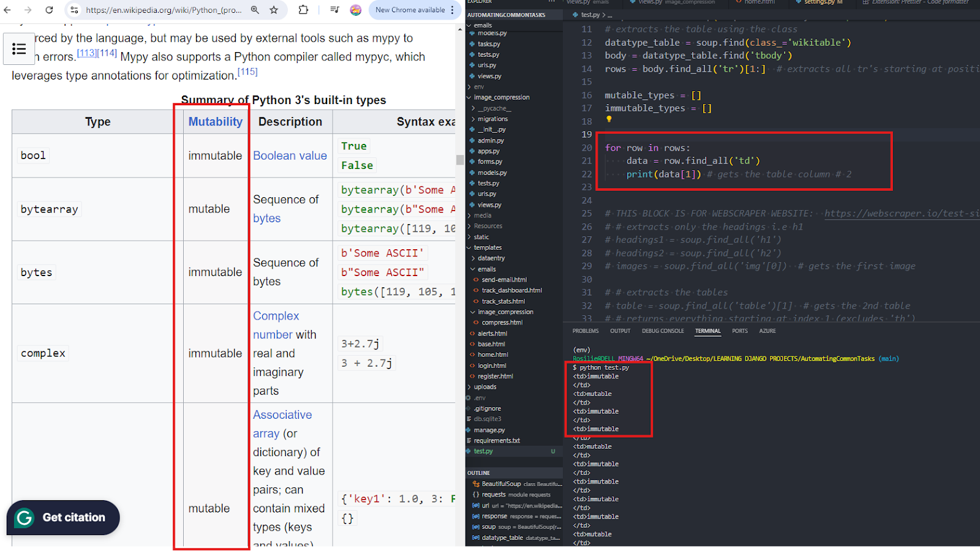Screen dimensions: 980x551
Task: Collapse AUTOMATINGCOMMONTASKS explorer section
Action: tap(507, 15)
